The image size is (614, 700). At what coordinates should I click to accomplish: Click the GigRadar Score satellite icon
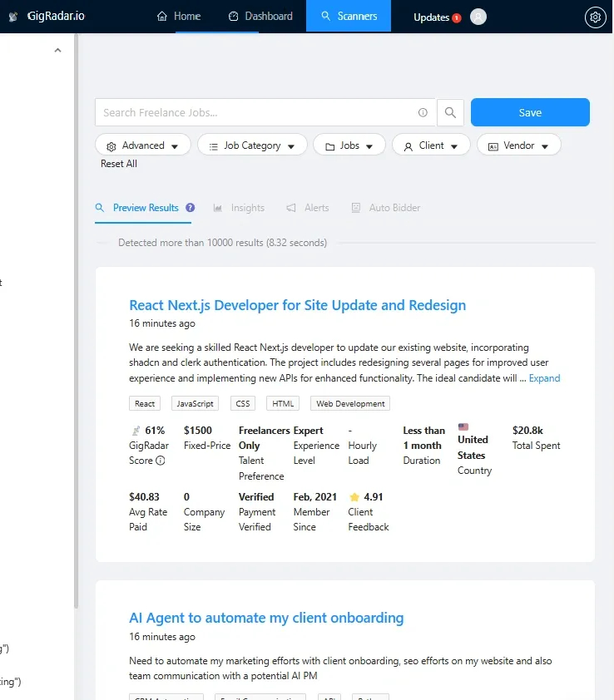coord(136,431)
